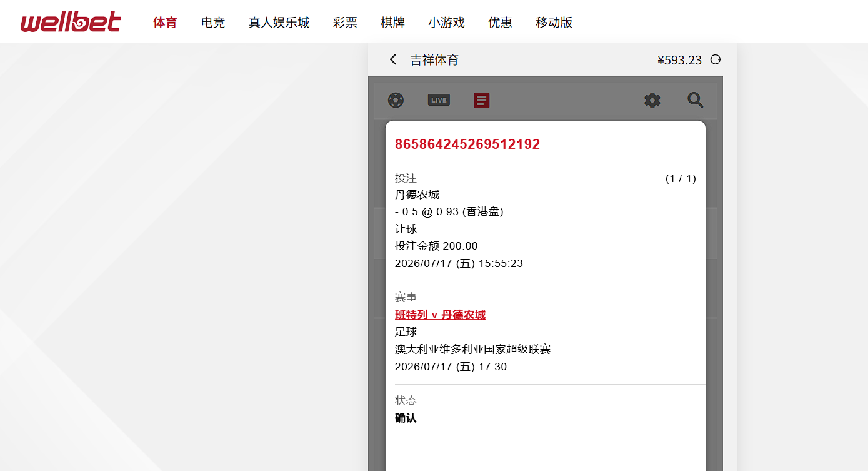Click the ¥593.23 balance amount

[679, 60]
